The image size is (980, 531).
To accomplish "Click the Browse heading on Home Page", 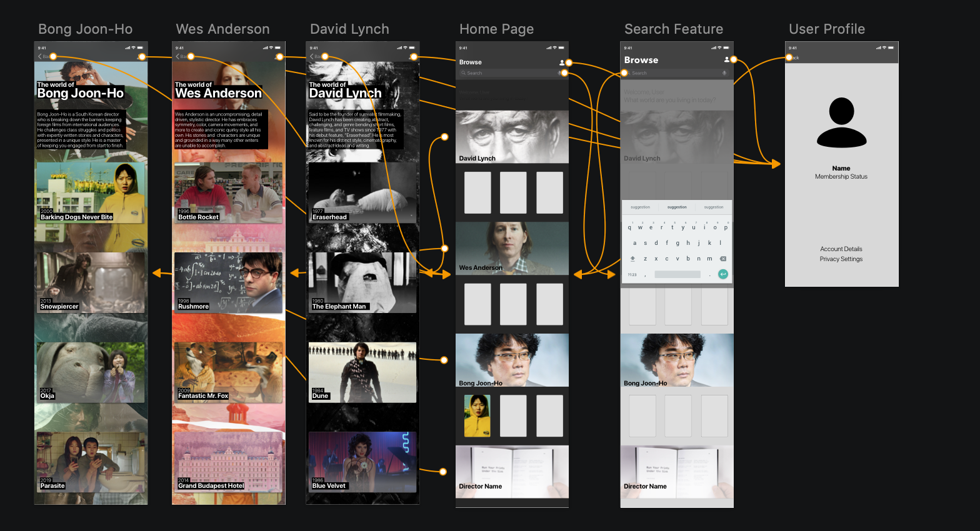I will (x=471, y=62).
